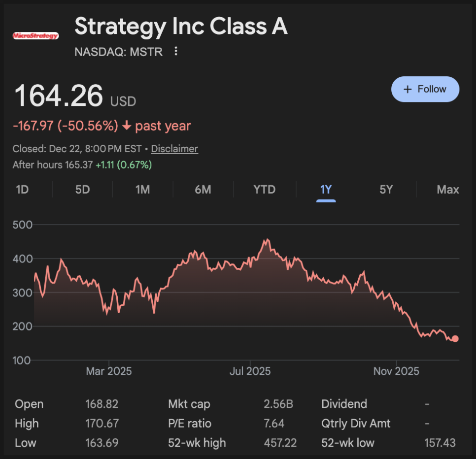Click the red down arrow beside past year
This screenshot has width=476, height=459.
tap(127, 126)
